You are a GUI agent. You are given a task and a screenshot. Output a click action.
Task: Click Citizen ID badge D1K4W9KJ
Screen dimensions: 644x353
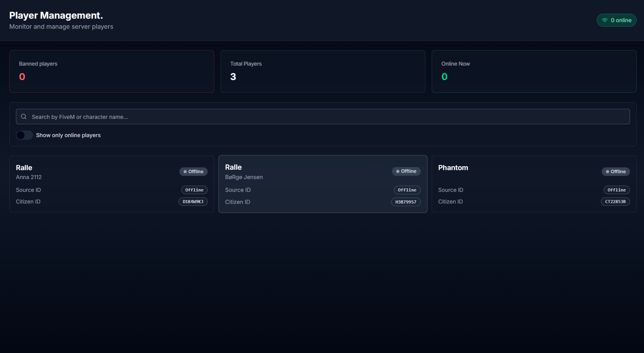pyautogui.click(x=193, y=202)
